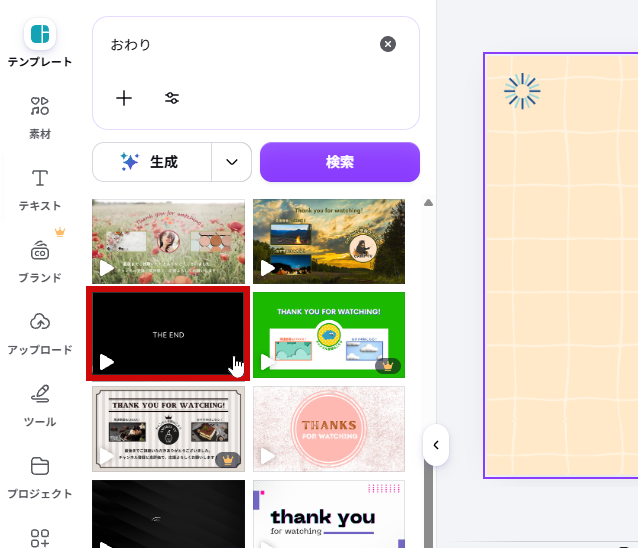Click the scroll-up arrow of template list
The image size is (638, 548).
(x=428, y=203)
